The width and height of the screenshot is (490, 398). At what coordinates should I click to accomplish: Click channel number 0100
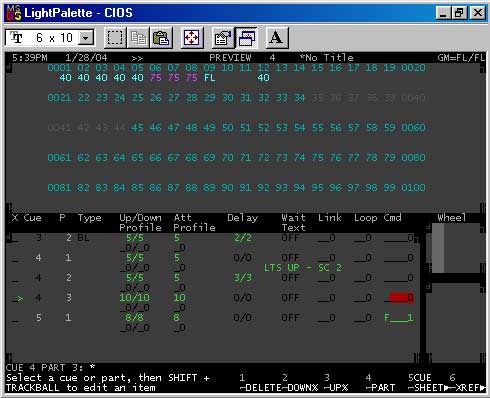[413, 188]
